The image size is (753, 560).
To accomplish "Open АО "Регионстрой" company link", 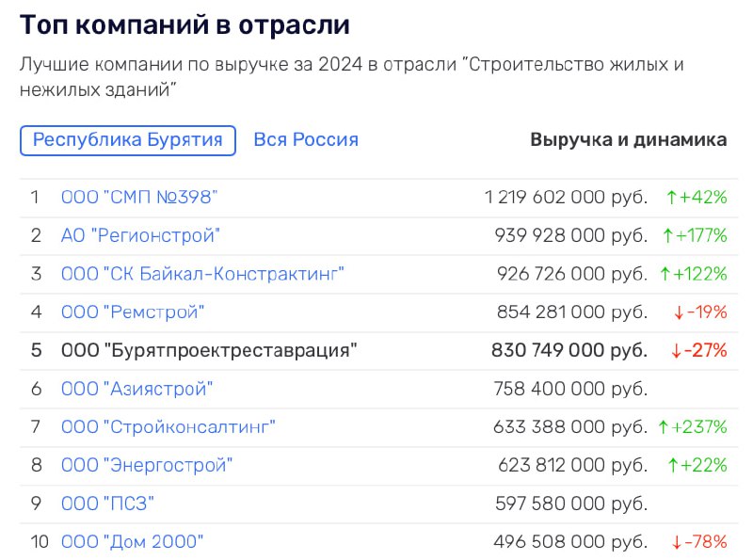I will 140,235.
